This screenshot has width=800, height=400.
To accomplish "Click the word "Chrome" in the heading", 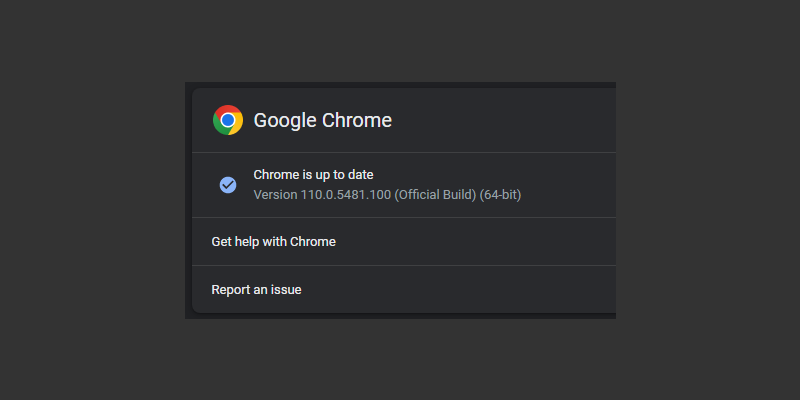I will (356, 121).
